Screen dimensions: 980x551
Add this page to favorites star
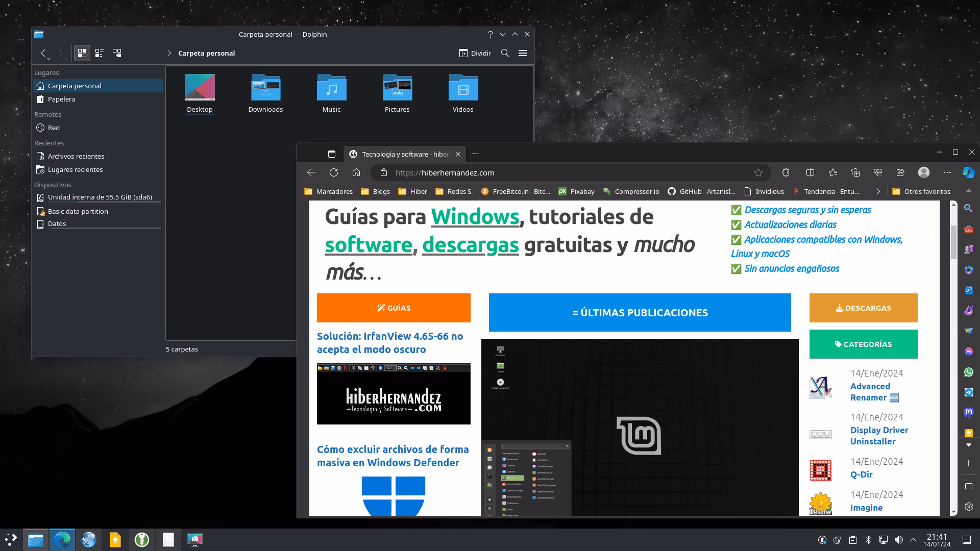point(758,172)
